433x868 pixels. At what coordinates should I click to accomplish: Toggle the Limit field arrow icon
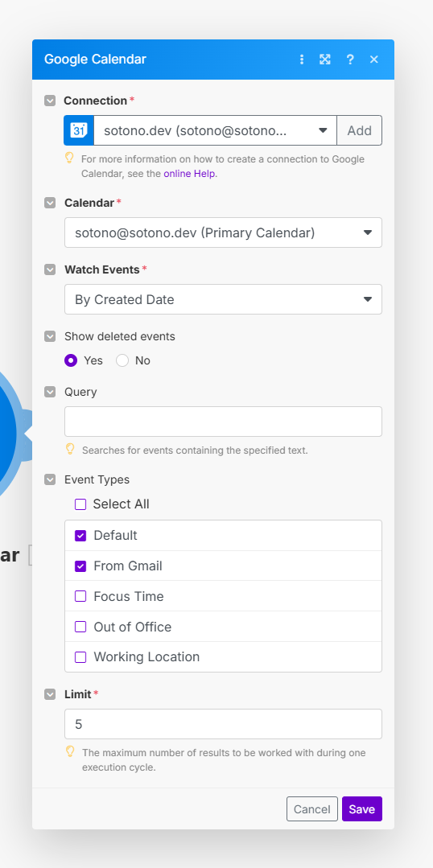click(x=50, y=693)
